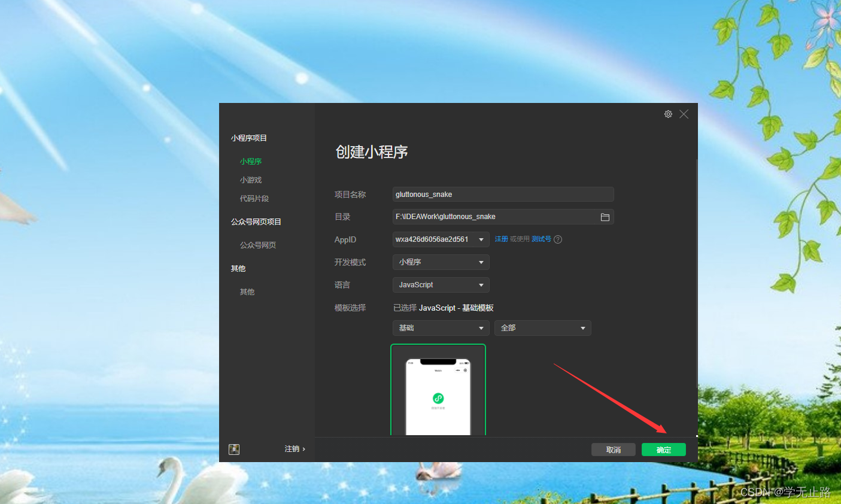Open the 开发模式 dropdown
The width and height of the screenshot is (841, 504).
pos(441,262)
